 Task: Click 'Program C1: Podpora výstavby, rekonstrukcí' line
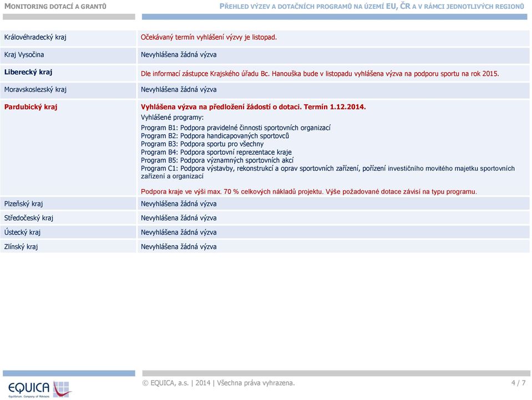[328, 173]
